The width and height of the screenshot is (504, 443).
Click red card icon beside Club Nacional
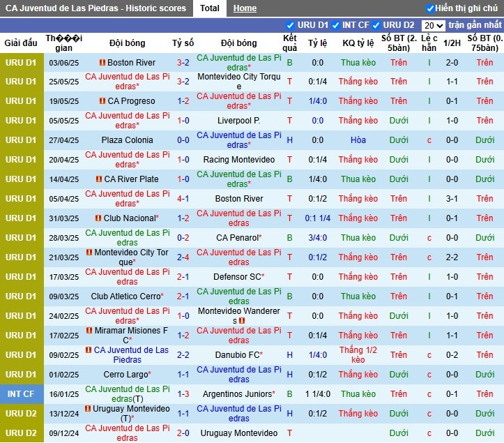tap(98, 218)
